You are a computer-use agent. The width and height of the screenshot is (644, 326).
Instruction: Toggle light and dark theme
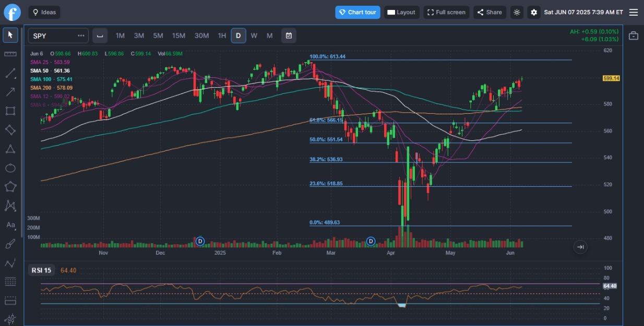tap(517, 12)
